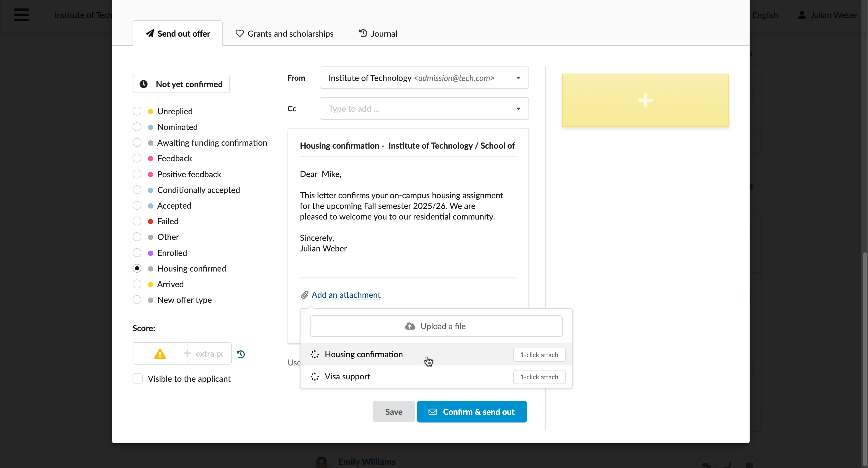Open the Journal tab

point(378,33)
